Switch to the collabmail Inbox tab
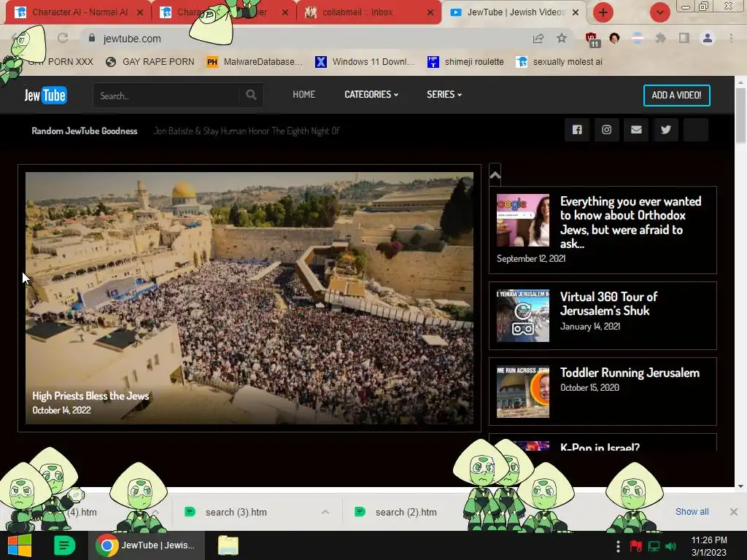This screenshot has width=747, height=560. (357, 12)
